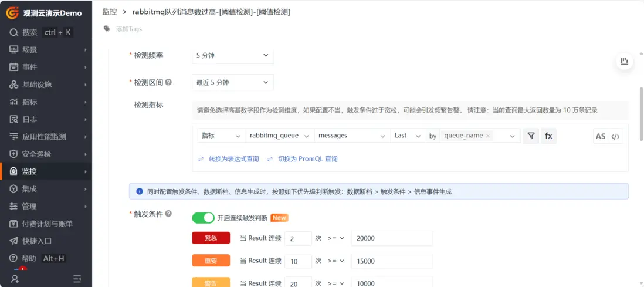Click the filter funnel icon in query row

[531, 136]
